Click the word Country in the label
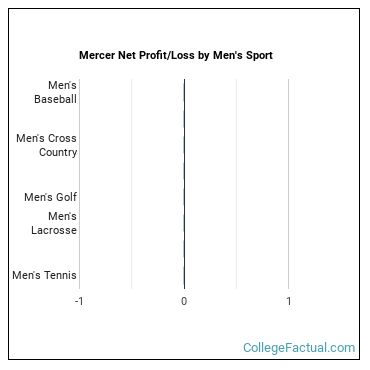The width and height of the screenshot is (370, 370). coord(58,152)
